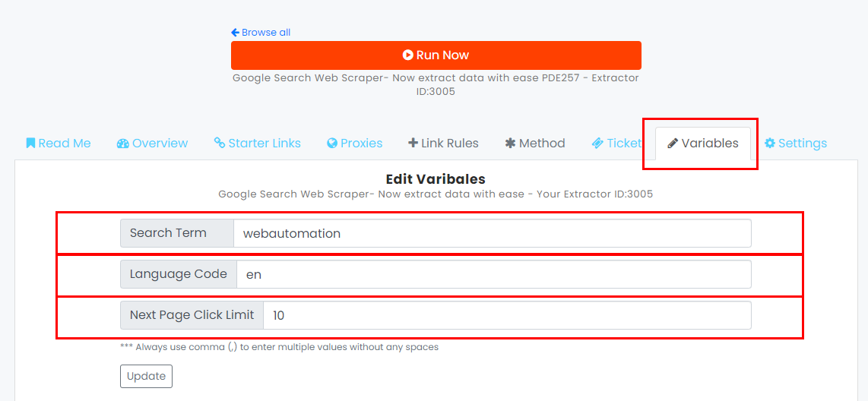The image size is (868, 401).
Task: Click the asterisk icon beside Method
Action: point(510,144)
